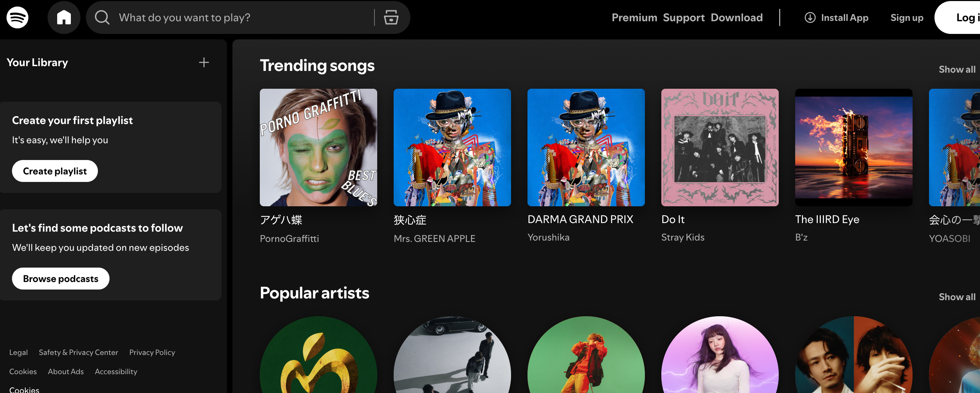Image resolution: width=980 pixels, height=393 pixels.
Task: Select The IIIRD Eye by B'z cover
Action: click(853, 147)
